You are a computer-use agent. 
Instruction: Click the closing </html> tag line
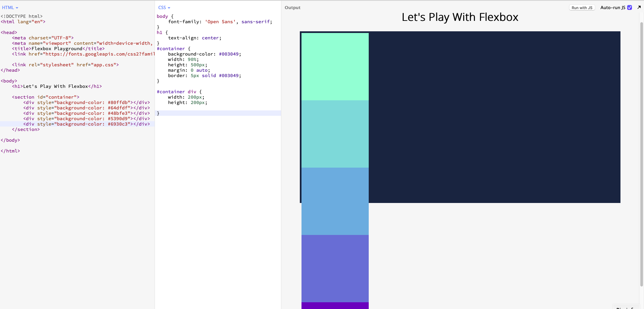[x=10, y=151]
